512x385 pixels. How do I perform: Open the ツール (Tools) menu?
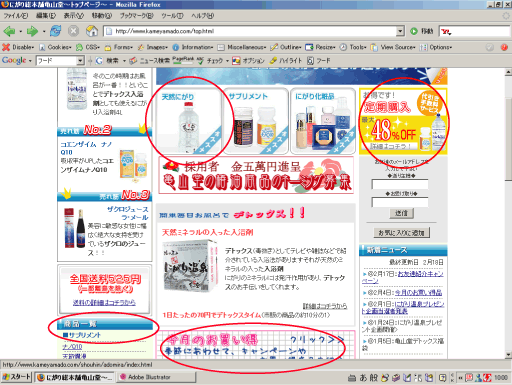click(172, 15)
